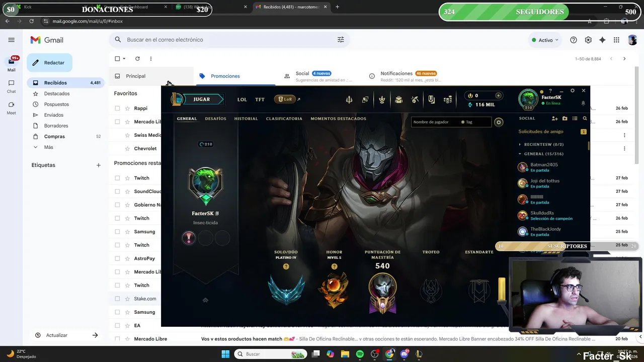Star the Chevrolet email
This screenshot has height=362, width=644.
(127, 148)
